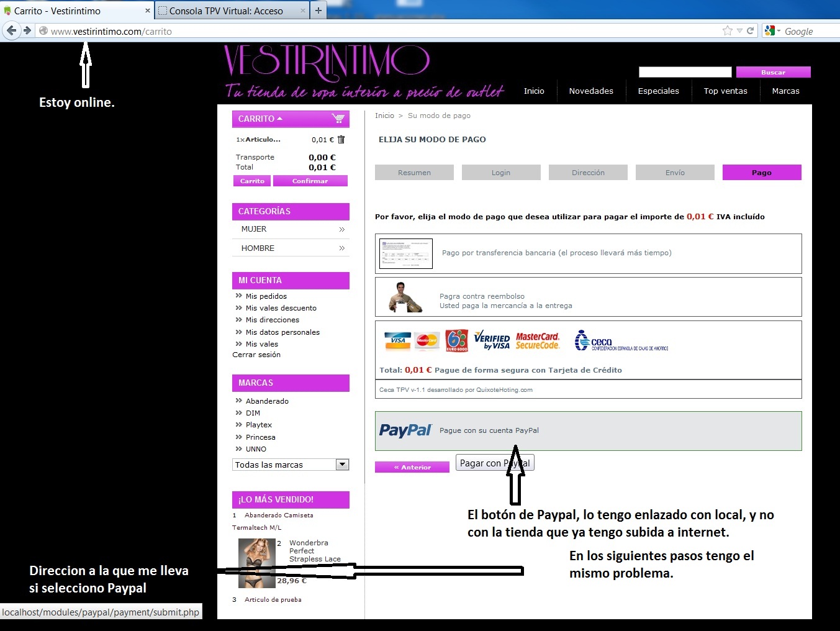840x631 pixels.
Task: Choose Pago por transferencia bancaria option
Action: pyautogui.click(x=589, y=253)
